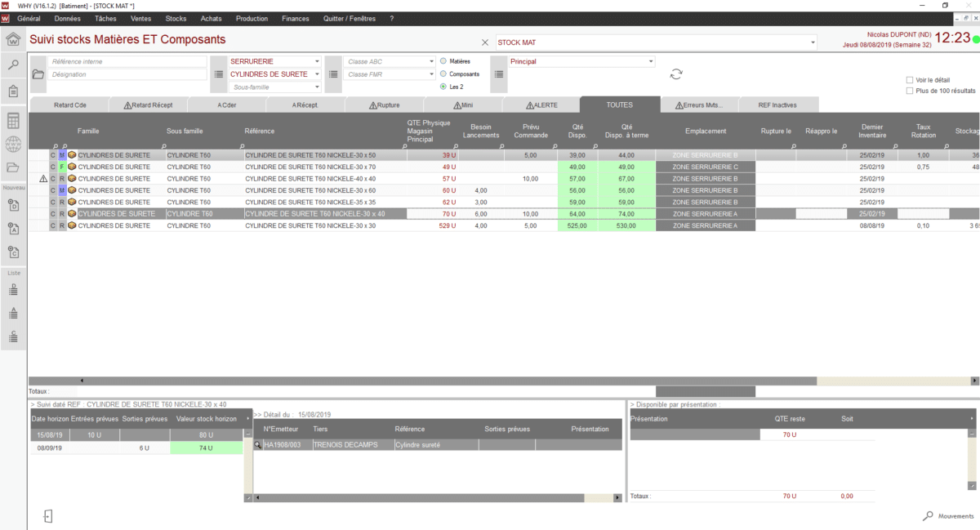The height and width of the screenshot is (530, 980).
Task: Click the magnifier icon on the HA1908/003 row
Action: tap(258, 445)
